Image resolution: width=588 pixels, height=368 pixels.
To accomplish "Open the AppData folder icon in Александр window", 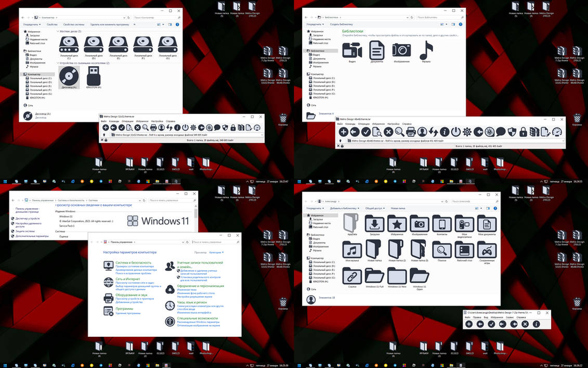I will (x=351, y=223).
